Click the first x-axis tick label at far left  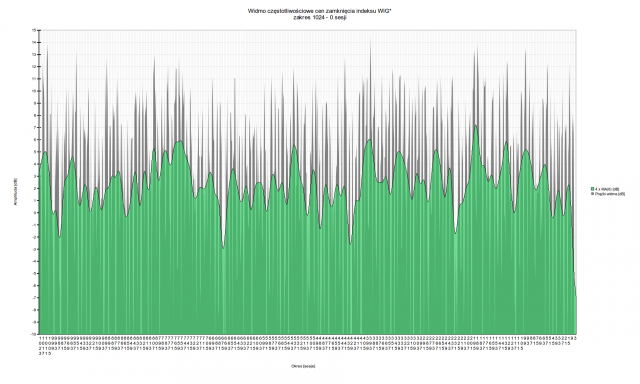(40, 346)
